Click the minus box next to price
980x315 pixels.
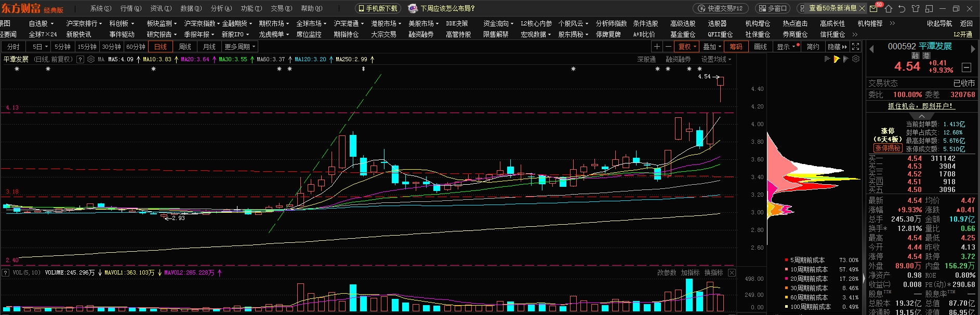click(x=966, y=67)
